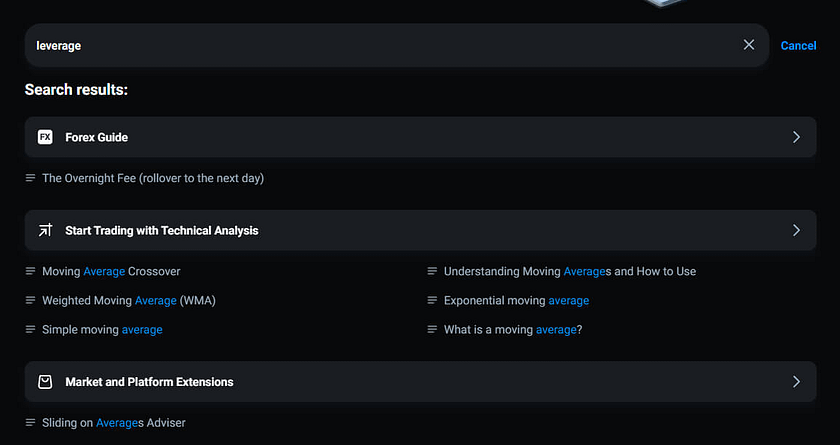Click list icon beside Sliding on Averages Adviser

tap(31, 423)
